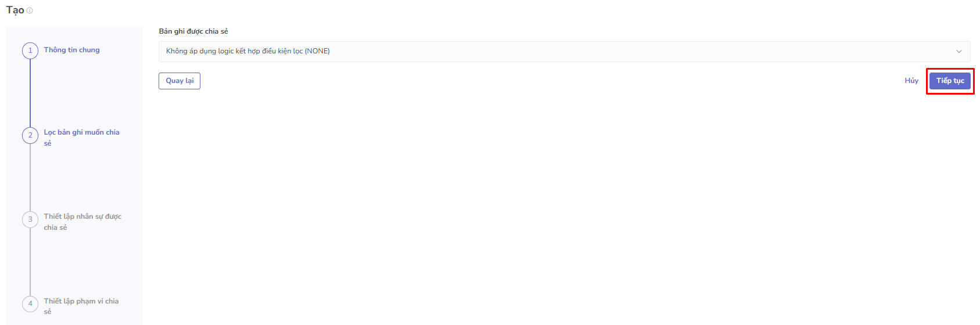Click progress line between steps 2 and 3
This screenshot has height=325, width=980.
point(30,177)
